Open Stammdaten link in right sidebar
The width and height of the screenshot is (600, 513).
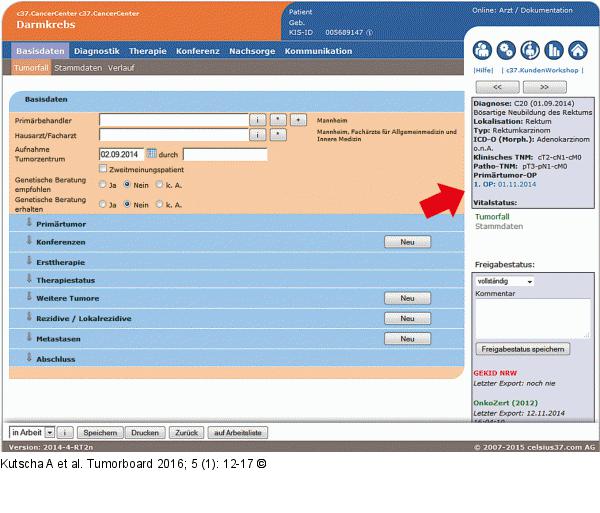499,226
